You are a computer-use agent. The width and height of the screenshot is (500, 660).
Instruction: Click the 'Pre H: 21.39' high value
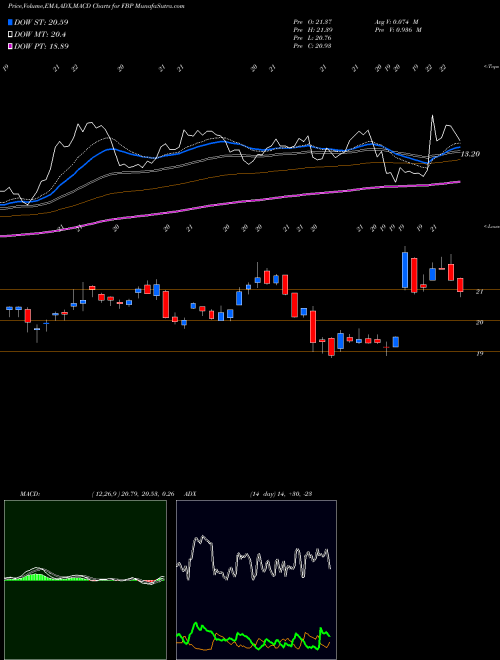(x=313, y=30)
